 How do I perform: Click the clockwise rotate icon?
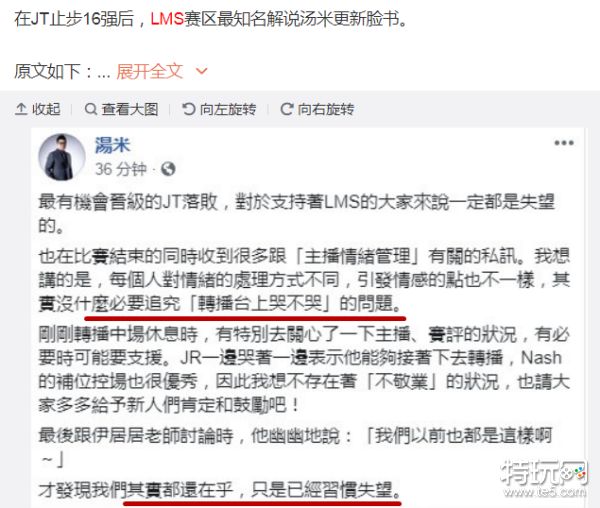point(287,109)
